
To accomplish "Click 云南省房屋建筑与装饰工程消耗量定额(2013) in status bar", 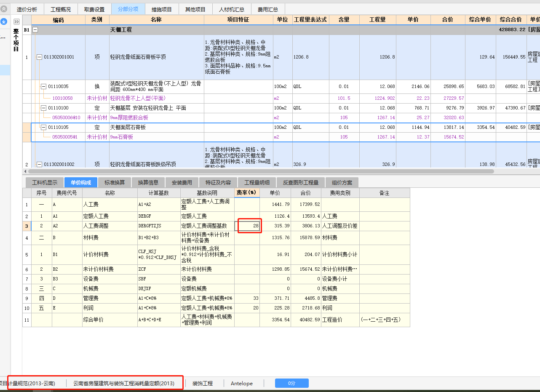I will point(124,383).
